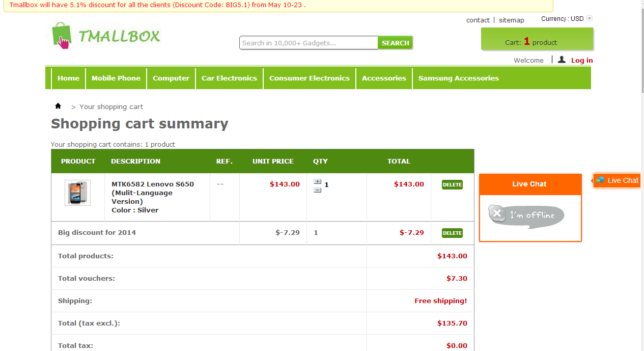
Task: Click the Your shopping cart breadcrumb text
Action: tap(111, 106)
